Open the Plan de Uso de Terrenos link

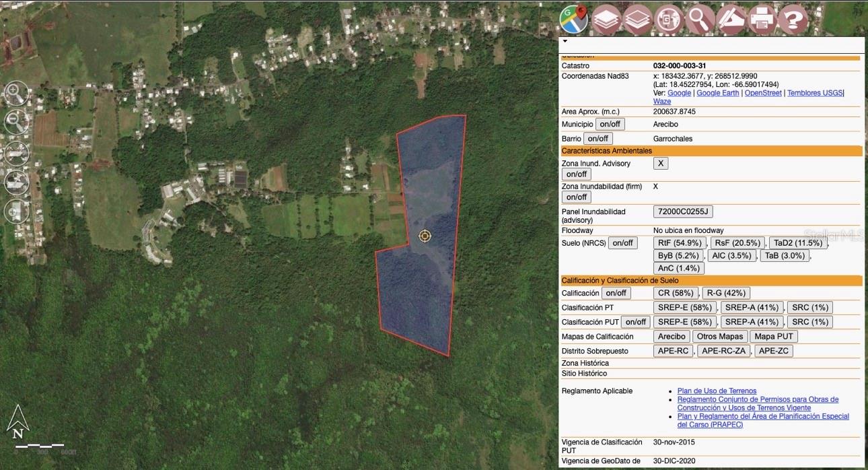717,391
